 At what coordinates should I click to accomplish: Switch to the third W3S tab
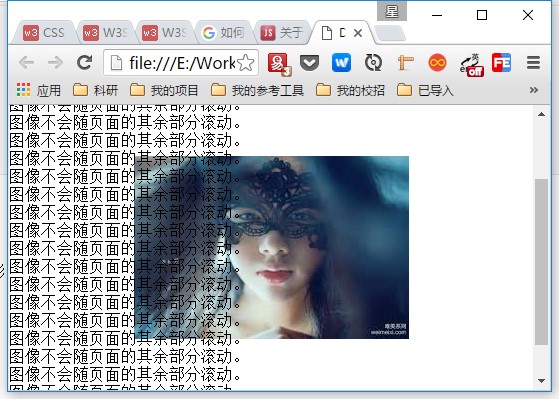coord(163,33)
